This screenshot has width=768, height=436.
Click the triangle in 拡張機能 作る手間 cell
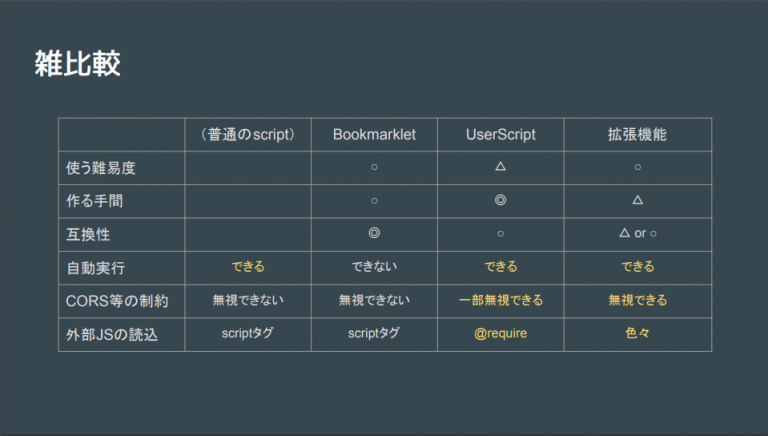click(637, 200)
